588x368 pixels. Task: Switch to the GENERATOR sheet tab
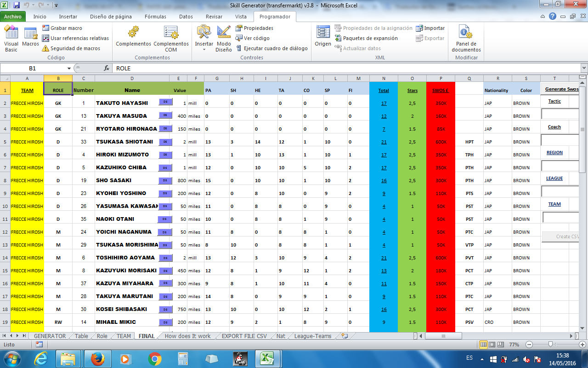pyautogui.click(x=50, y=336)
